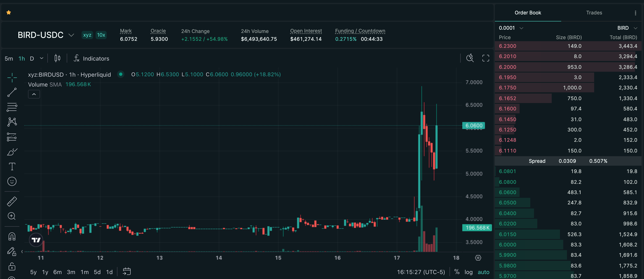This screenshot has height=279, width=644.
Task: Select the 5m timeframe
Action: [x=9, y=59]
